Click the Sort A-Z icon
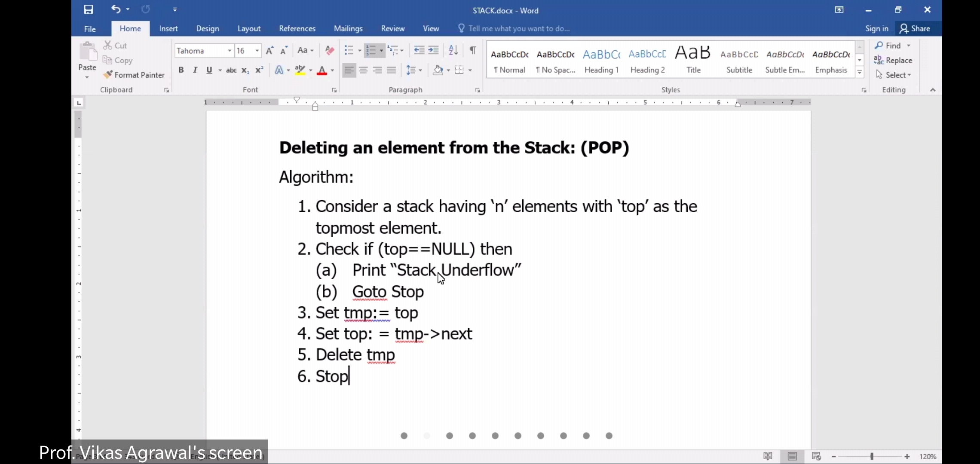Image resolution: width=980 pixels, height=464 pixels. pos(453,50)
